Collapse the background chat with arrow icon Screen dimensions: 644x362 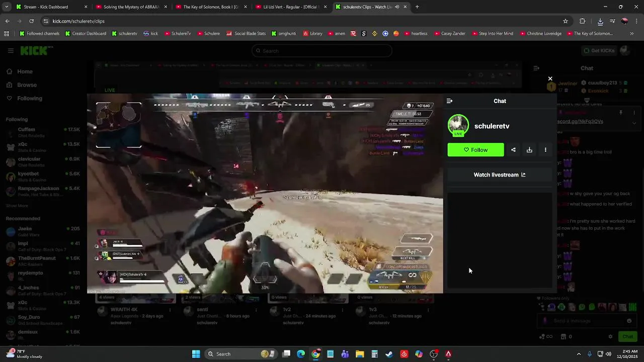tap(536, 68)
